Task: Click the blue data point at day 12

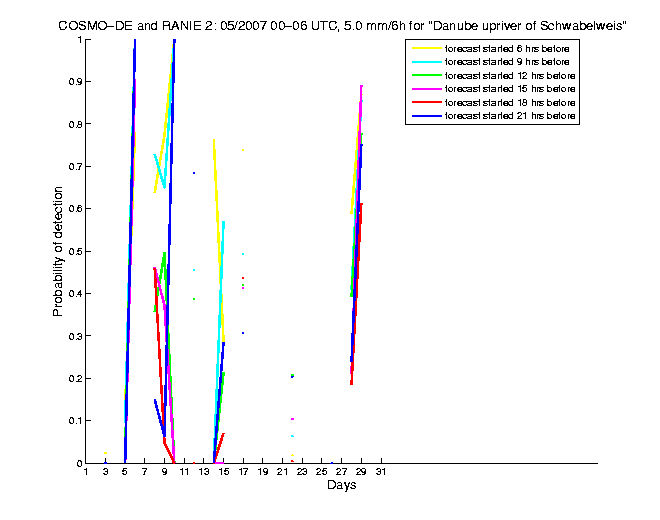Action: 194,173
